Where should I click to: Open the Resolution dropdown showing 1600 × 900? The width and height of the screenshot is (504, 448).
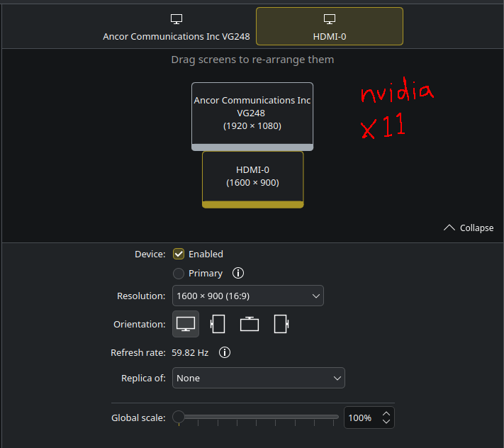pos(247,296)
